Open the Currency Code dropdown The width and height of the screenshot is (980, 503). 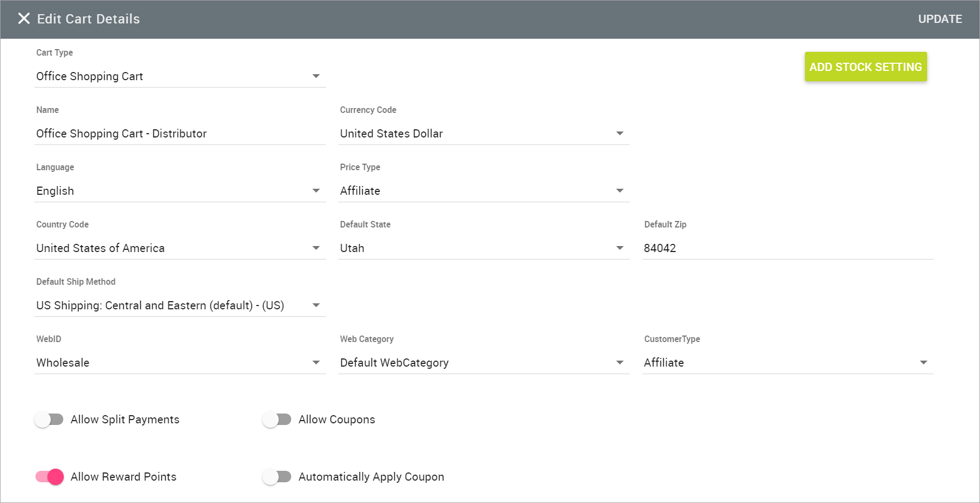pyautogui.click(x=620, y=133)
